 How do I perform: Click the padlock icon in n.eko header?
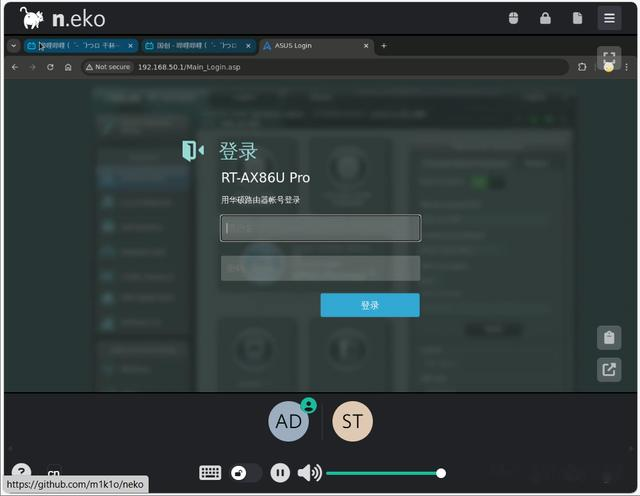tap(545, 18)
